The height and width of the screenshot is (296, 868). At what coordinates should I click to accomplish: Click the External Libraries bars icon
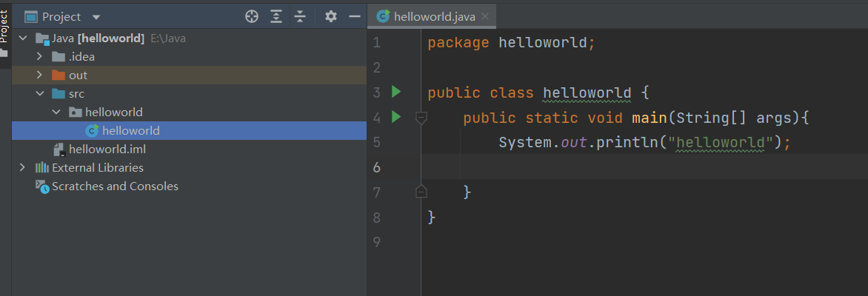(42, 168)
